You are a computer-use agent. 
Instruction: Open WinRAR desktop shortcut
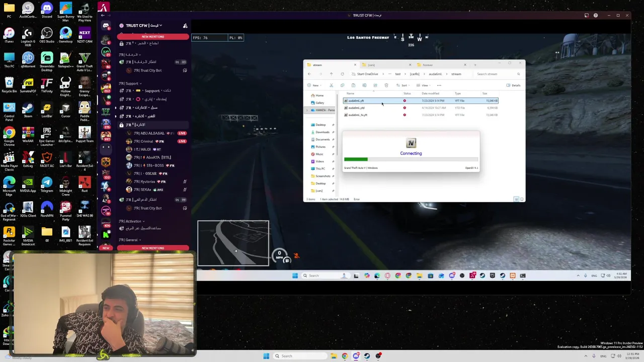(x=28, y=135)
